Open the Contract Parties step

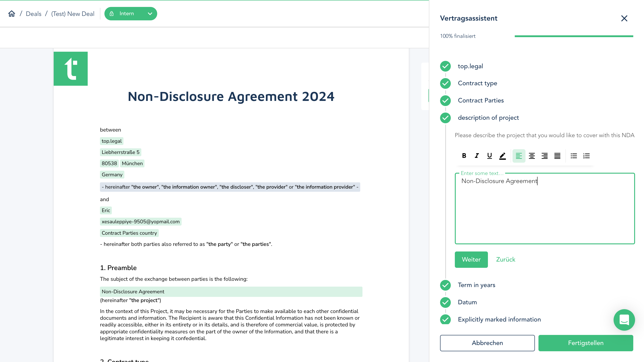(x=481, y=100)
